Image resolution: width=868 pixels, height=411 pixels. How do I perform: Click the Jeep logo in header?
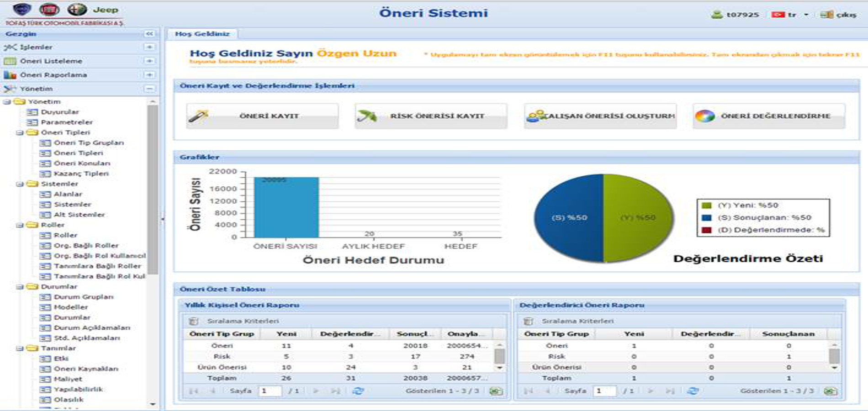click(x=106, y=10)
